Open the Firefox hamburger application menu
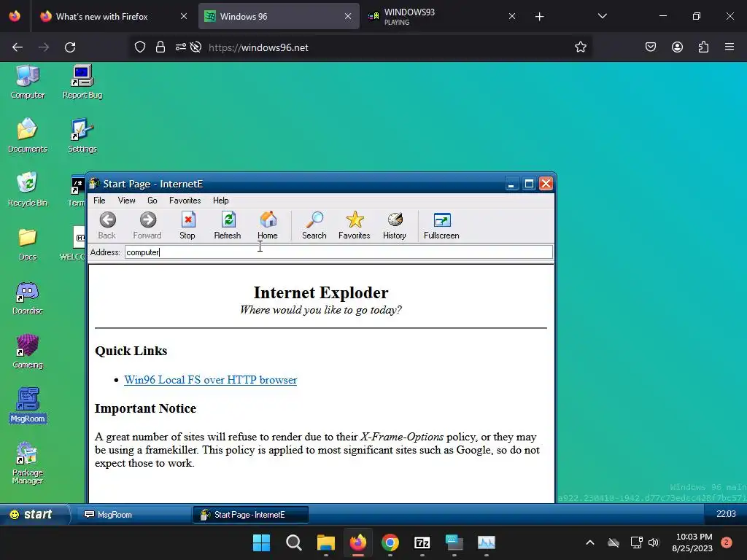 (x=729, y=47)
